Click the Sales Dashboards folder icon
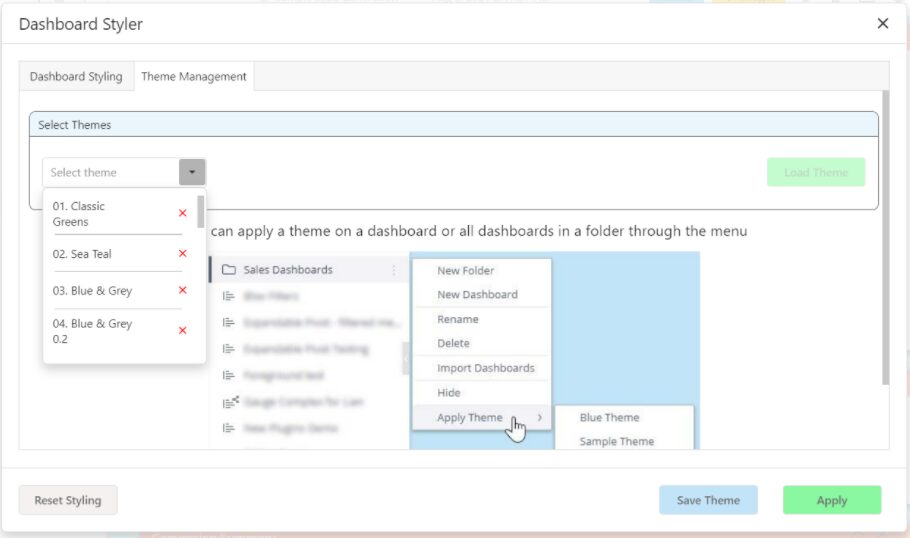 [228, 270]
